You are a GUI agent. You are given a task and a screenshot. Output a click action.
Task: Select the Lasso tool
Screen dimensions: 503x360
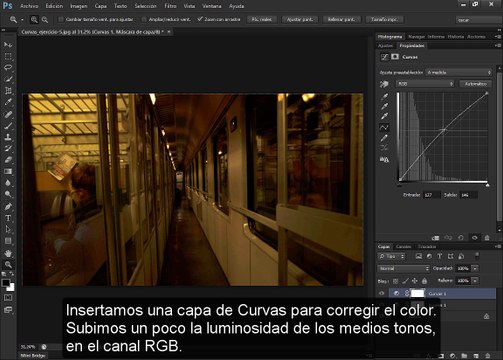(x=8, y=68)
